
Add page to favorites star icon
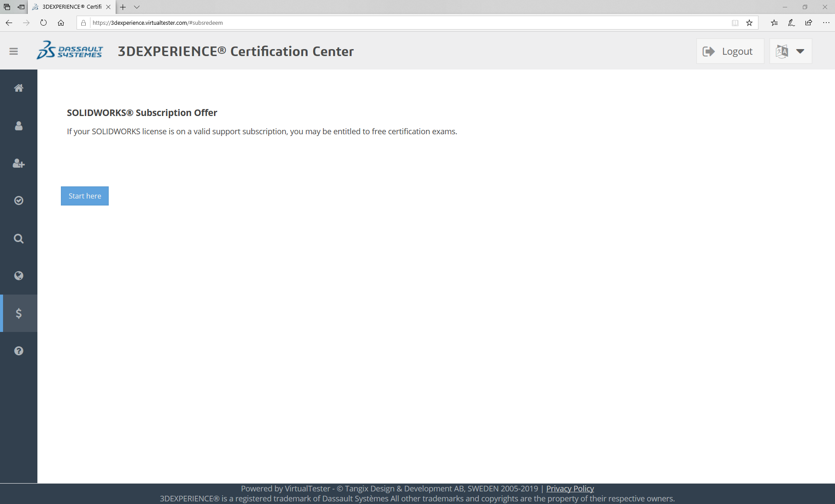[x=749, y=23]
